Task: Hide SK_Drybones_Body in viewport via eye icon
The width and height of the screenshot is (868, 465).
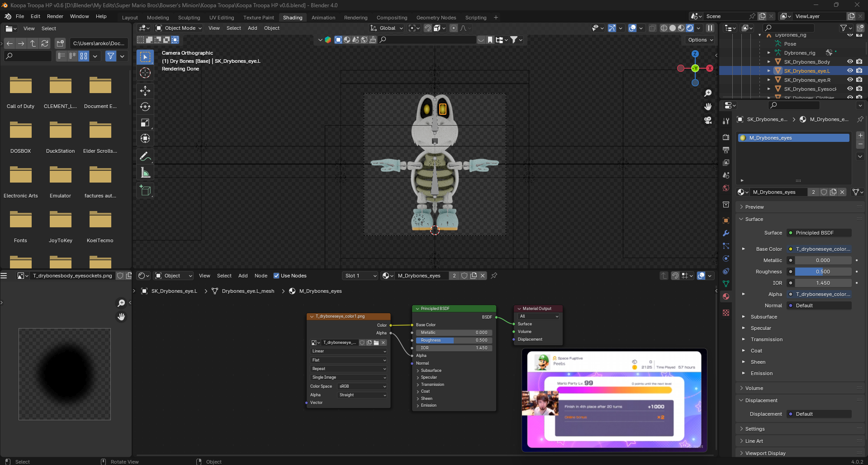Action: (x=850, y=62)
